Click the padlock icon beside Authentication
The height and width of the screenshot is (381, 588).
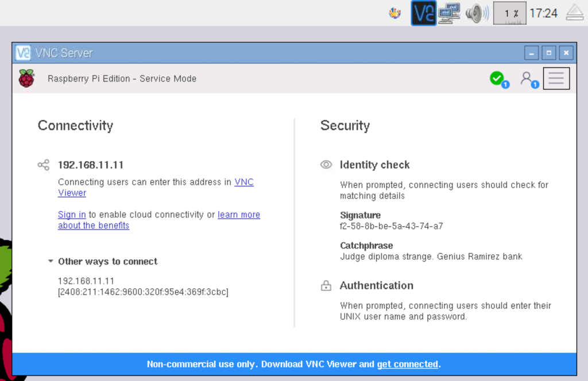[326, 286]
